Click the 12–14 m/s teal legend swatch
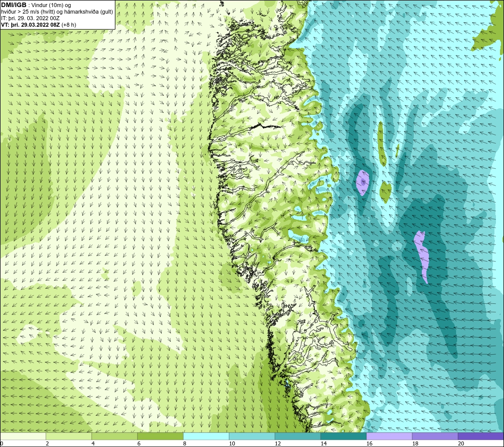The width and height of the screenshot is (504, 447). (x=298, y=436)
